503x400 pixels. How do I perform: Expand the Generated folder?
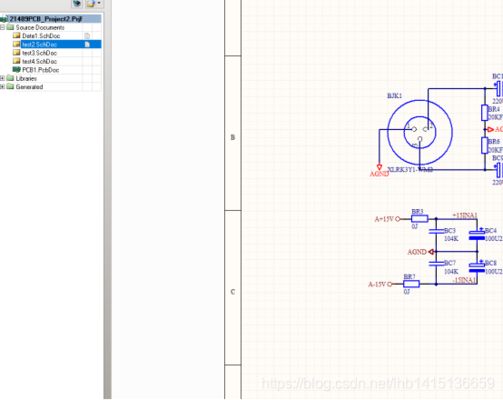point(2,87)
